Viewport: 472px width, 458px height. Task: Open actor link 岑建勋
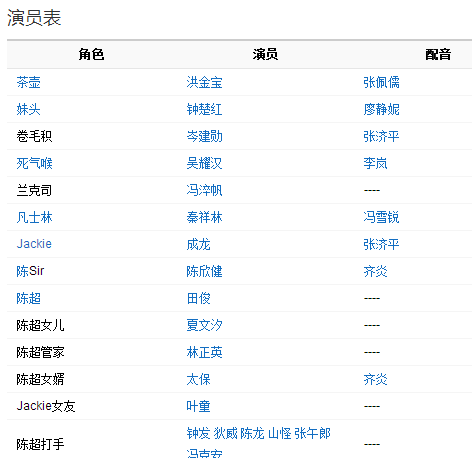(x=204, y=136)
